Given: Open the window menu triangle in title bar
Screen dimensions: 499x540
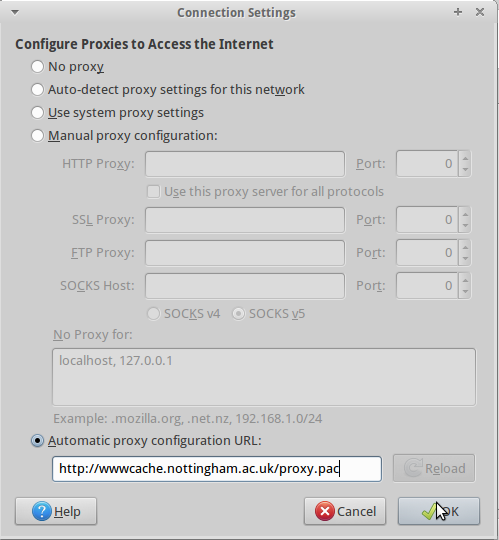Looking at the screenshot, I should pos(15,12).
